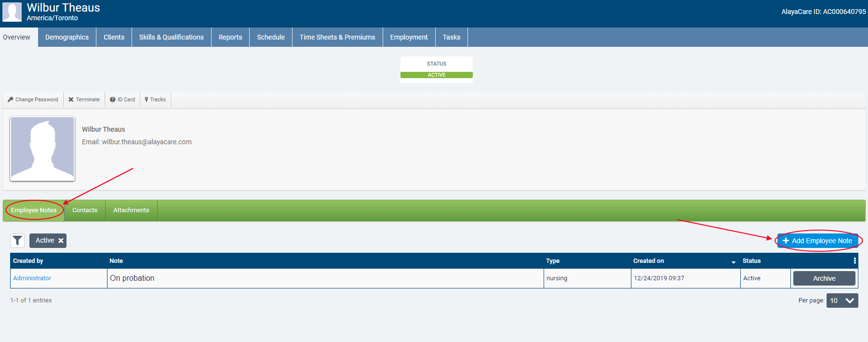Click the employee profile photo thumbnail
This screenshot has width=868, height=342.
[42, 149]
